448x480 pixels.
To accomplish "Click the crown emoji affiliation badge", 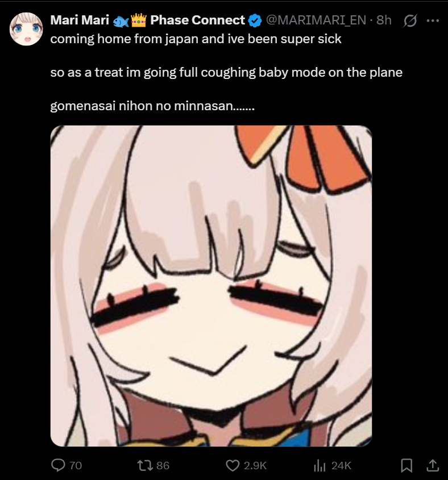I will pos(139,20).
